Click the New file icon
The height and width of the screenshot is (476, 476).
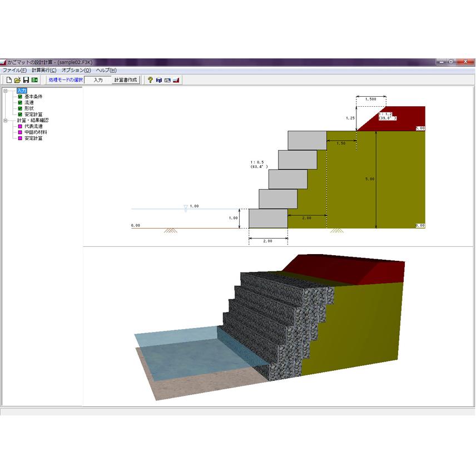click(x=9, y=80)
